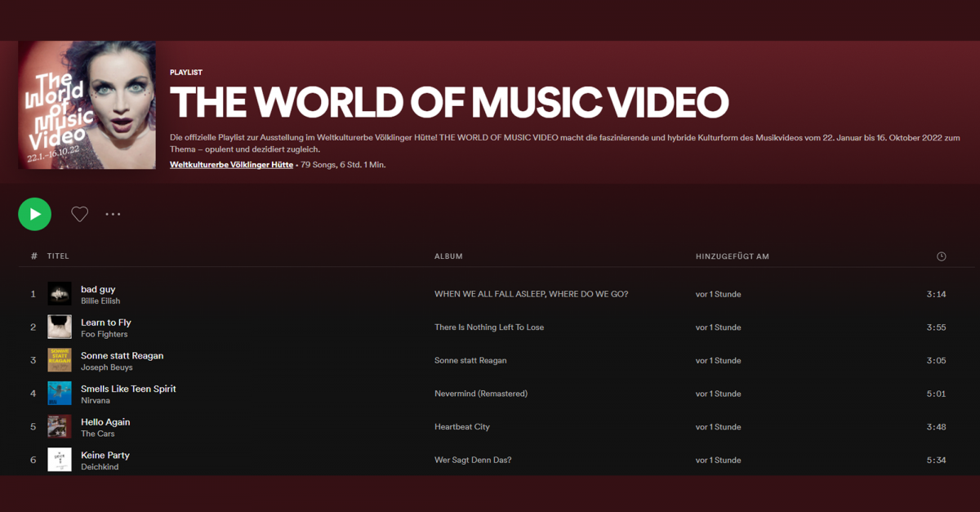This screenshot has width=980, height=512.
Task: Open track row for Smells Like Teen Spirit
Action: coord(128,389)
